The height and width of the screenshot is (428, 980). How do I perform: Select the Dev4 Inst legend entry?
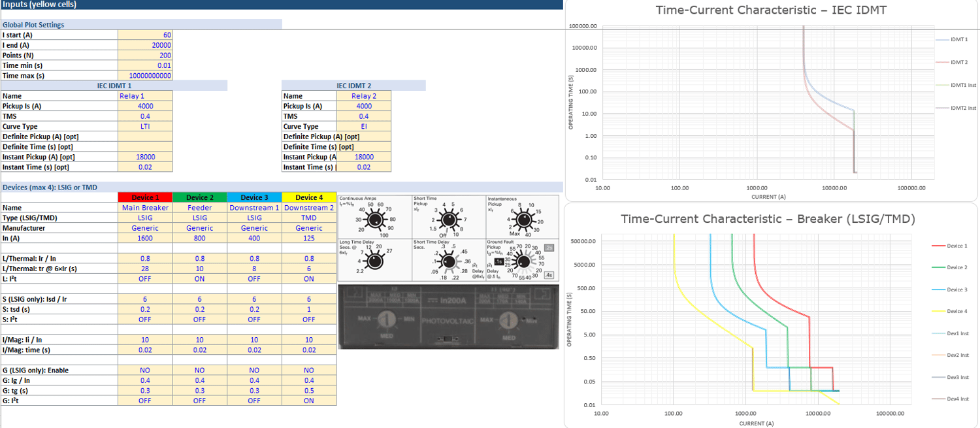click(x=950, y=399)
